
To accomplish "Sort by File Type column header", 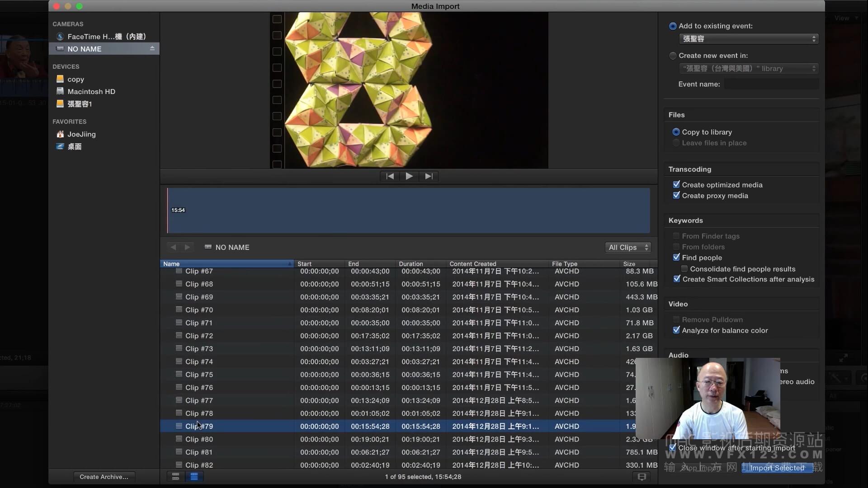I will [x=584, y=263].
